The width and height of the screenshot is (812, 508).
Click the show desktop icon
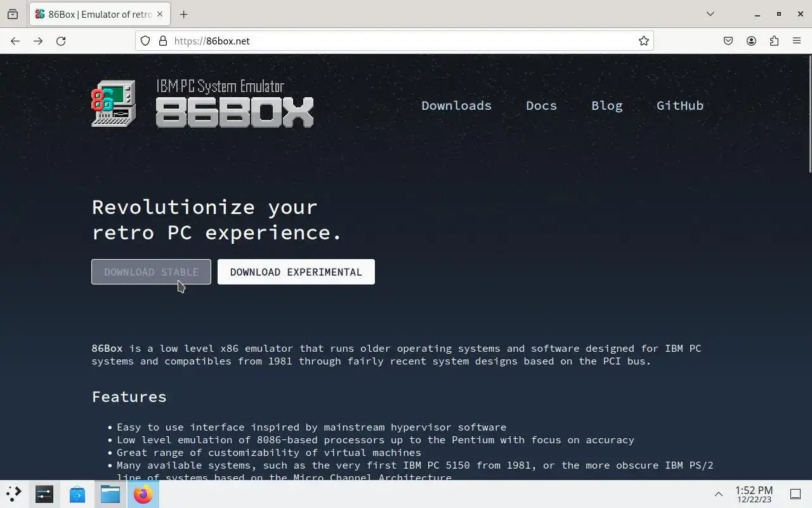(x=796, y=494)
